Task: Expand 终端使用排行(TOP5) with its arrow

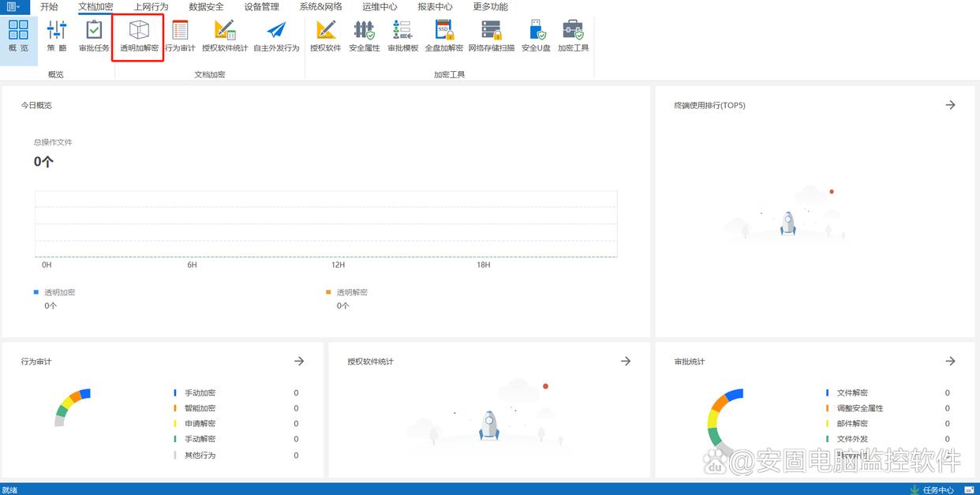Action: (x=950, y=105)
